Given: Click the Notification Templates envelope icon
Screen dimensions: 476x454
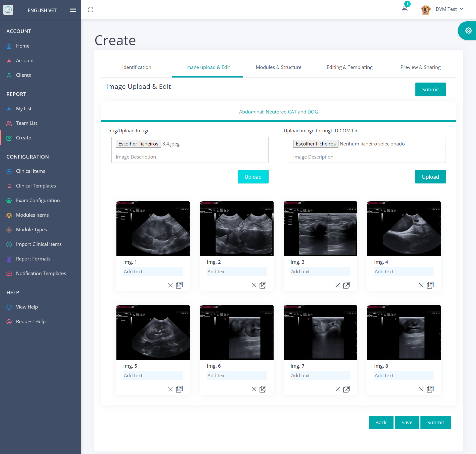Looking at the screenshot, I should pos(9,273).
